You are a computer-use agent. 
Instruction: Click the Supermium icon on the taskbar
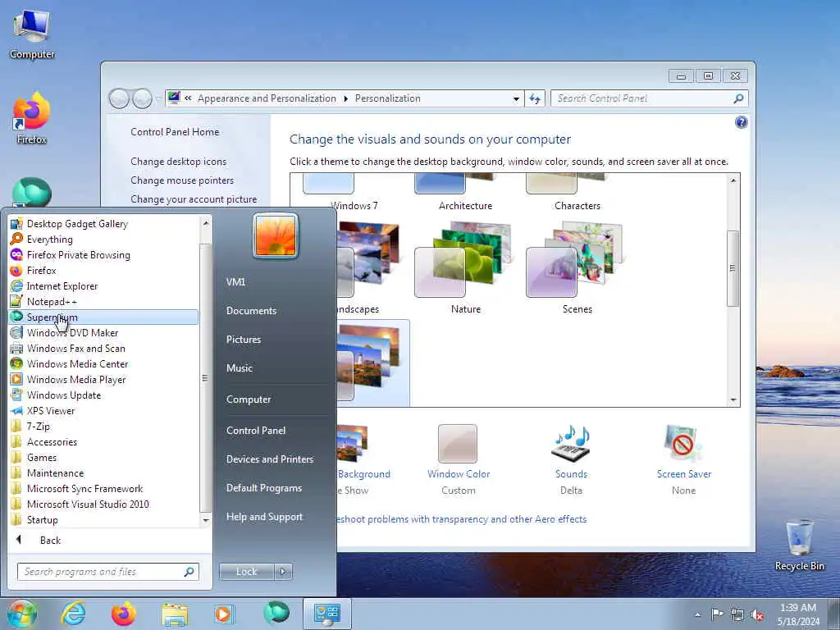click(x=276, y=613)
